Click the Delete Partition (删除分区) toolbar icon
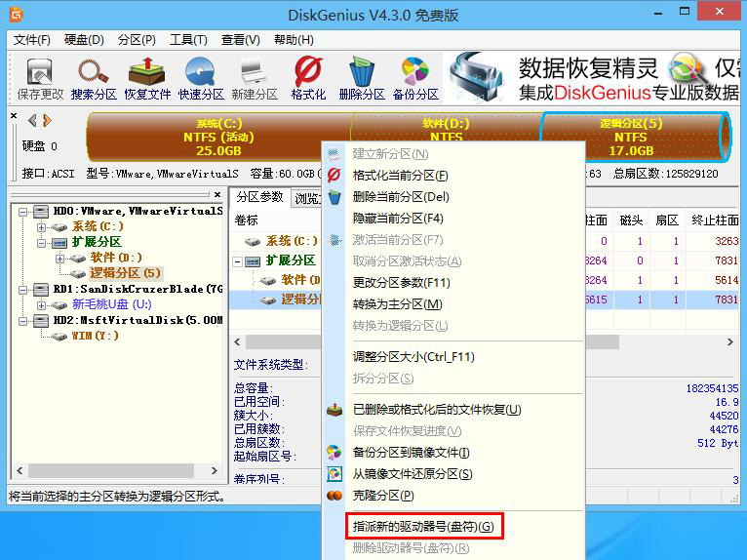The width and height of the screenshot is (747, 560). tap(362, 79)
